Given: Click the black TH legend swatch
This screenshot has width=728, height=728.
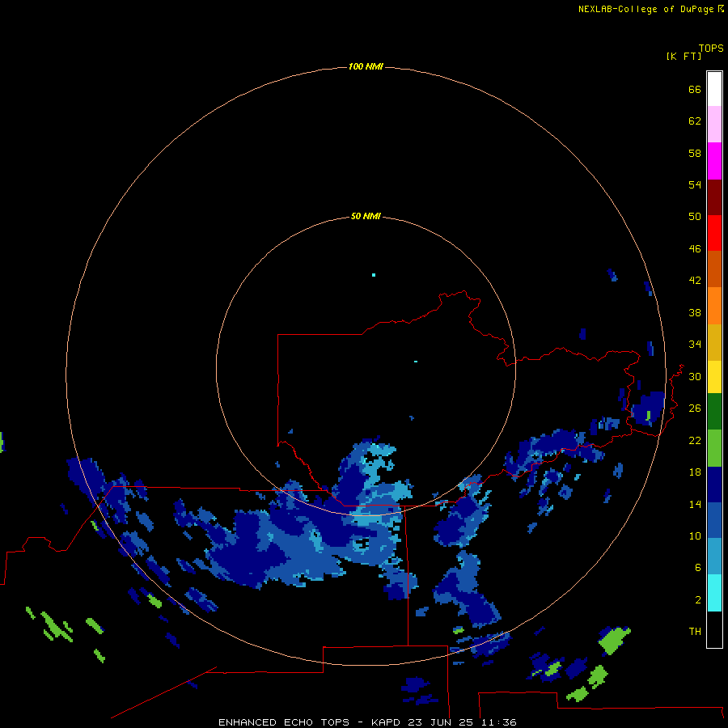Looking at the screenshot, I should pos(714,629).
